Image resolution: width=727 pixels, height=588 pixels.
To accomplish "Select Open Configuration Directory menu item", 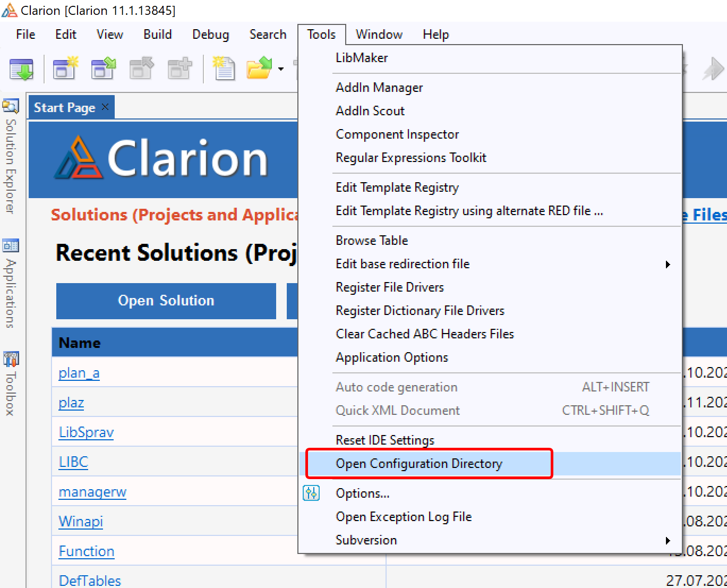I will coord(418,464).
